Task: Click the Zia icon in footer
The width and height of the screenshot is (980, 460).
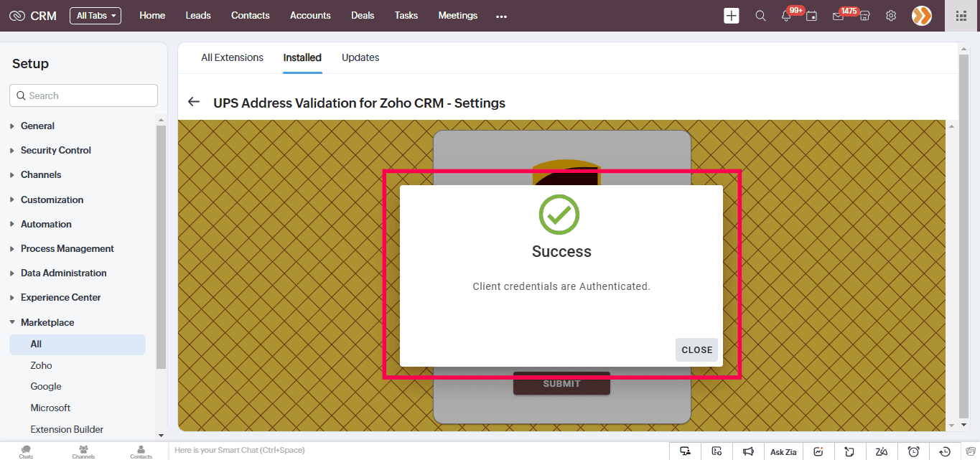Action: pyautogui.click(x=882, y=451)
